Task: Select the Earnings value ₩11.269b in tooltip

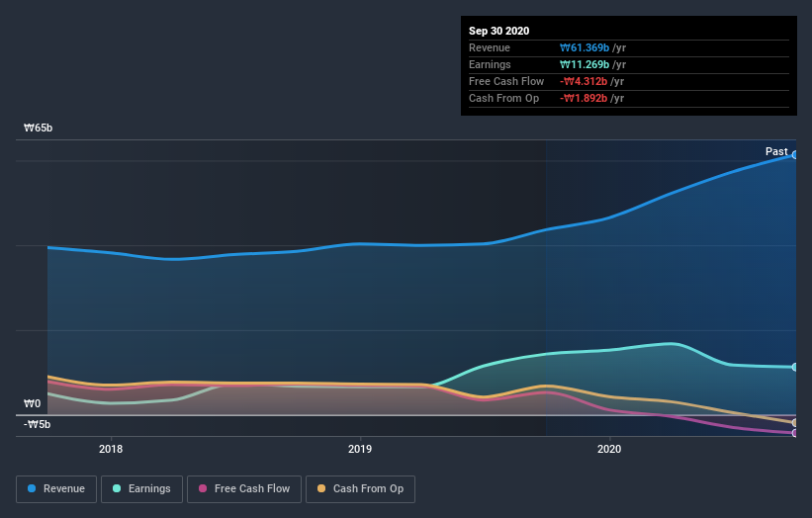Action: point(585,64)
